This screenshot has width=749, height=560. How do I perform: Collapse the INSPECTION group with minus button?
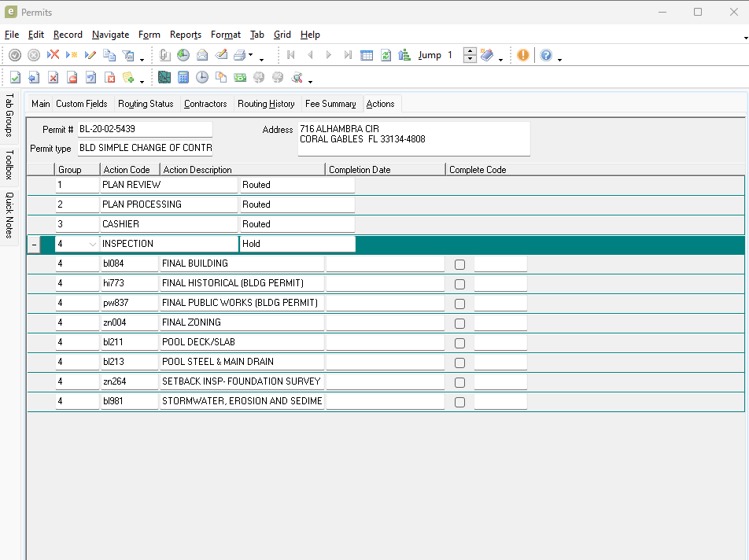click(x=34, y=245)
